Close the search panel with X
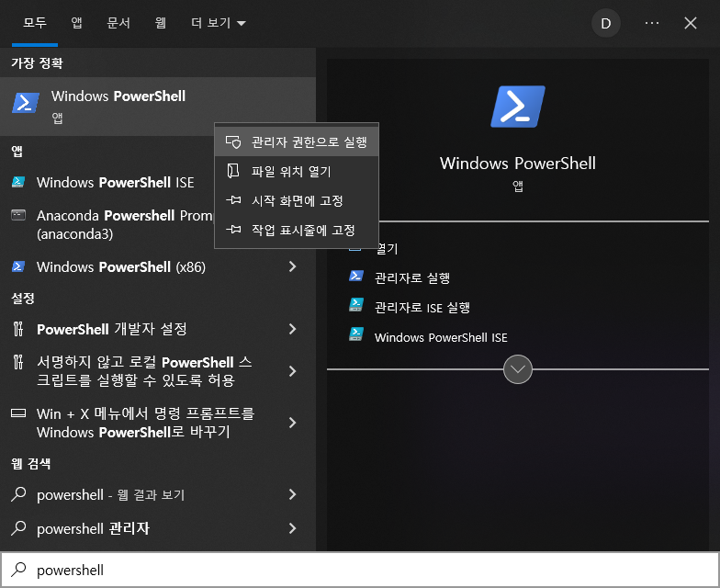The height and width of the screenshot is (588, 720). pos(691,23)
